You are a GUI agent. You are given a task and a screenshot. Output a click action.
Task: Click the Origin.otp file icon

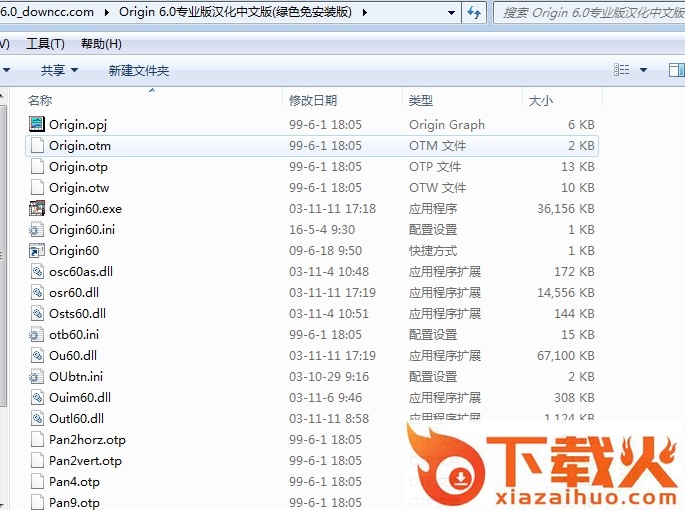pos(37,166)
